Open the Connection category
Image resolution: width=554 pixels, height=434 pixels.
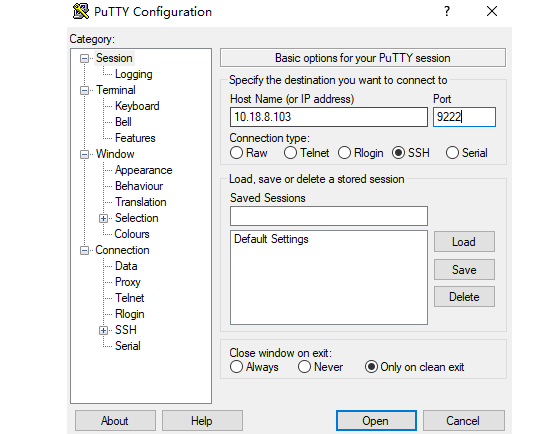122,250
